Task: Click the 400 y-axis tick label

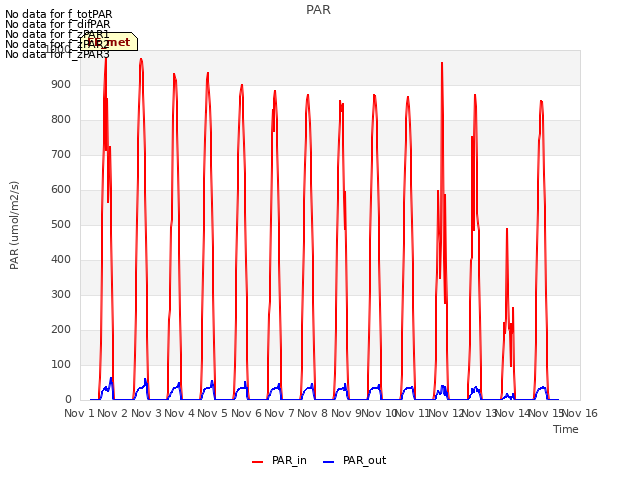Action: point(61,260)
